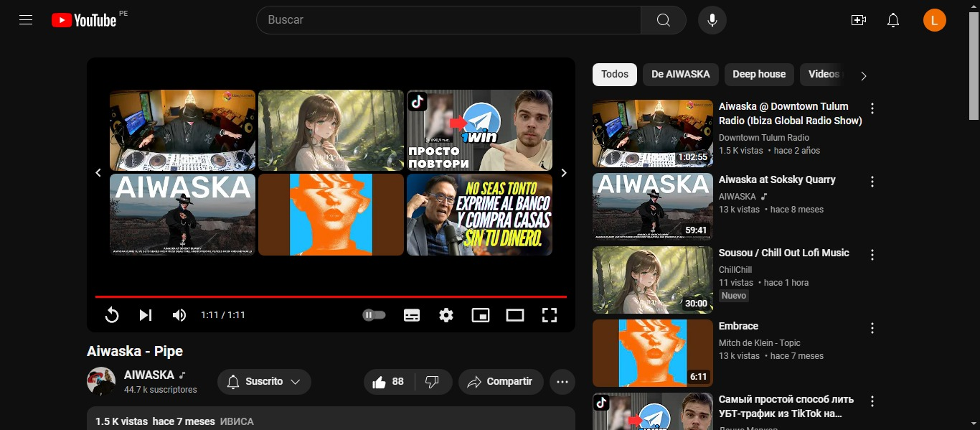Viewport: 980px width, 430px height.
Task: Open options for Embrace video
Action: [x=872, y=328]
